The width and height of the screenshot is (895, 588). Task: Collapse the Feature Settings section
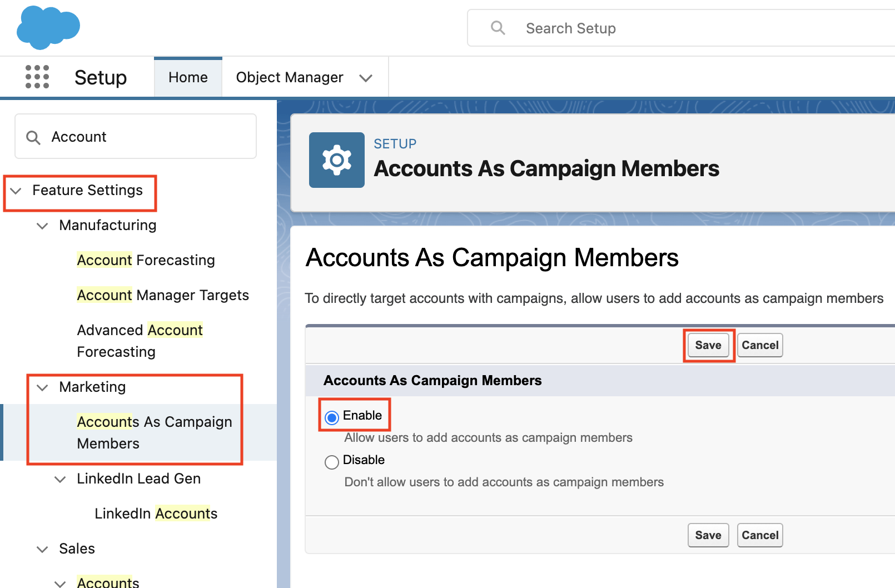[16, 191]
